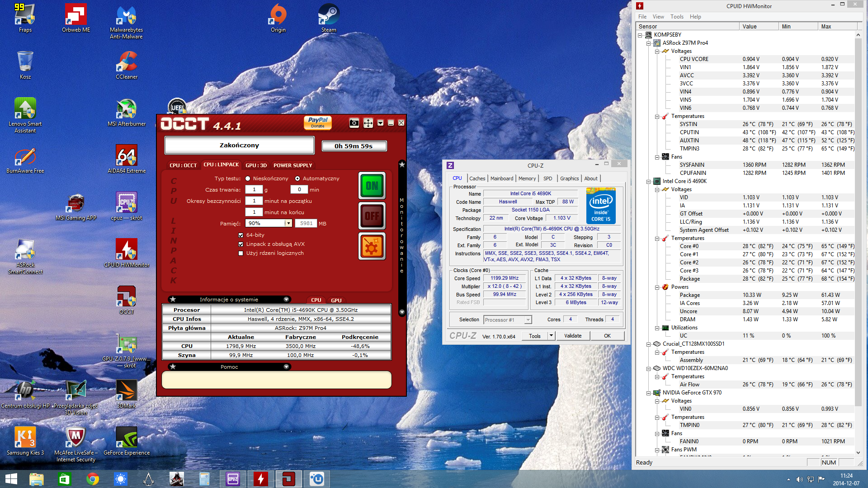Collapse the ASRock Z97M Pro4 tree node

649,43
